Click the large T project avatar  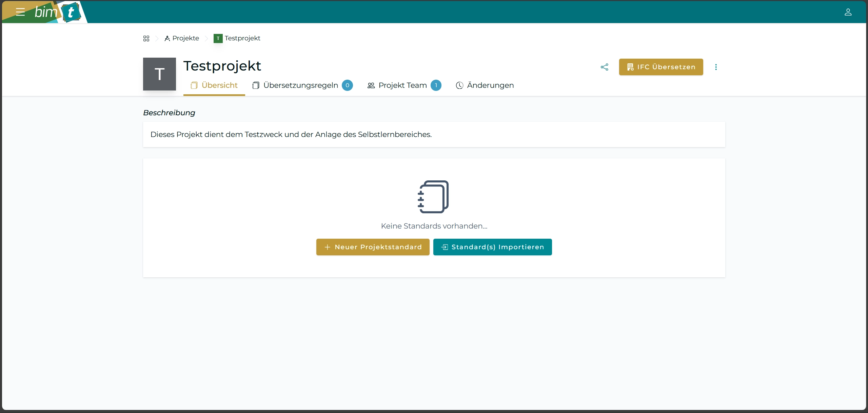(x=159, y=74)
